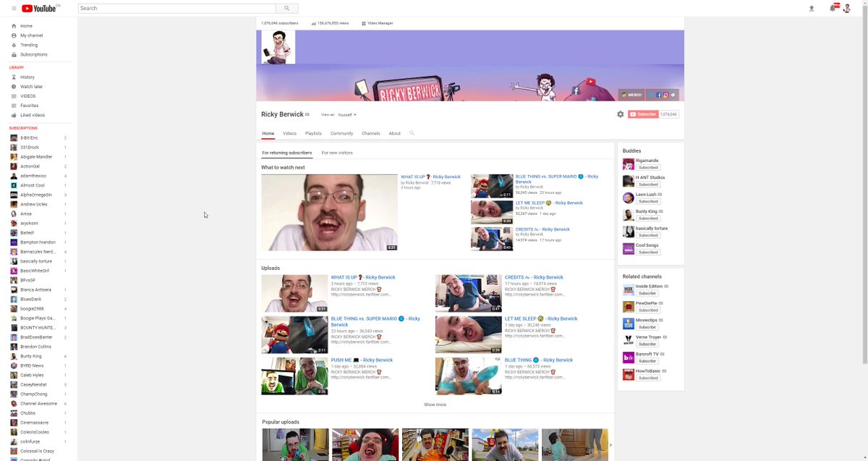This screenshot has width=868, height=461.
Task: Click the History hourglass icon
Action: click(14, 77)
